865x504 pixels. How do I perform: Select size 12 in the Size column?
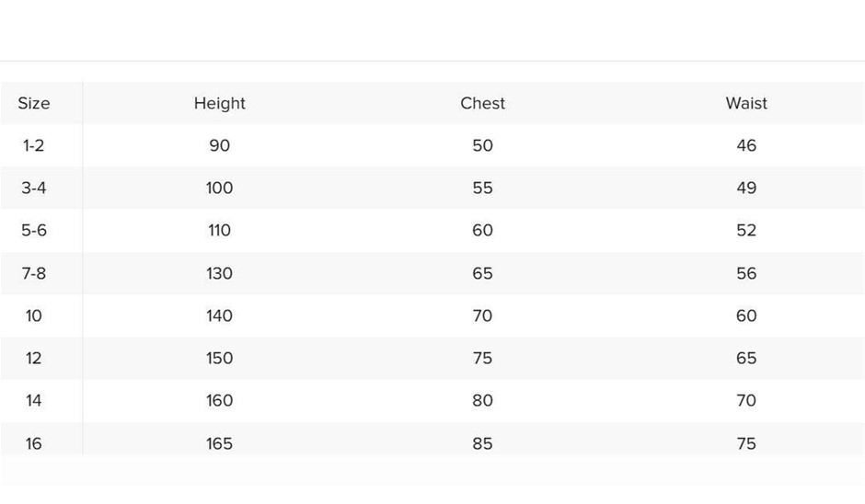pyautogui.click(x=34, y=358)
